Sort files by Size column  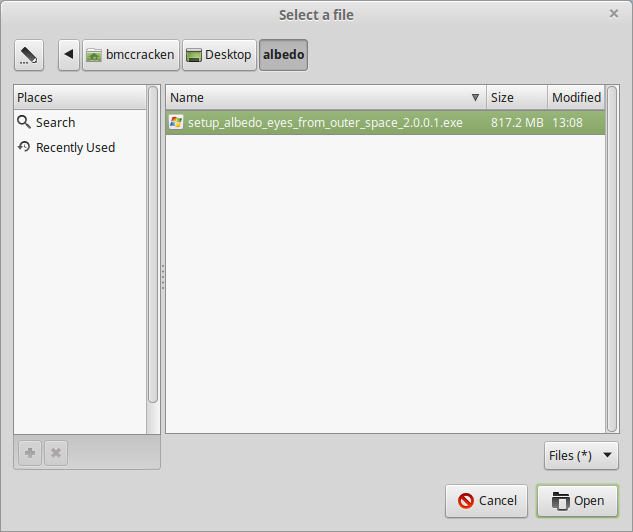coord(517,97)
